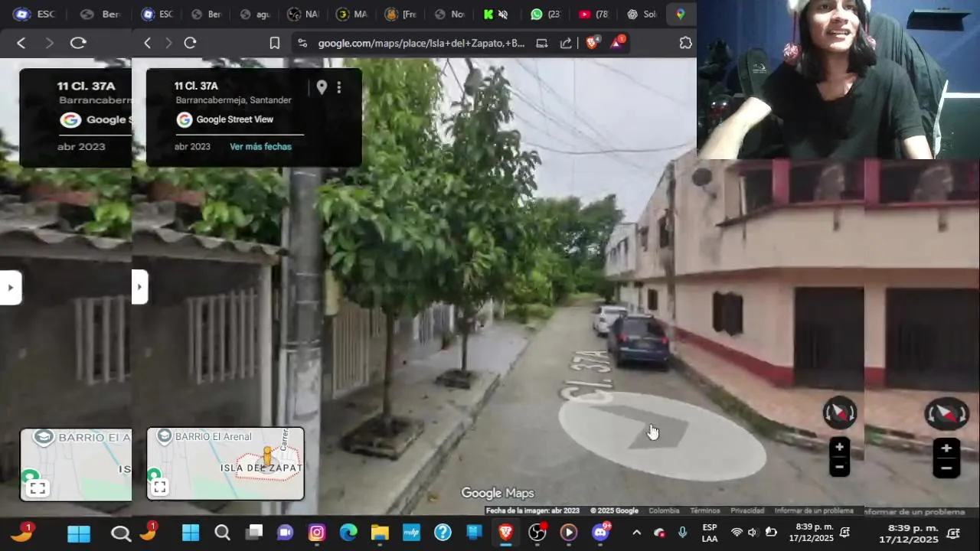The image size is (980, 551).
Task: Open the Brave browser taskbar icon
Action: tap(505, 533)
